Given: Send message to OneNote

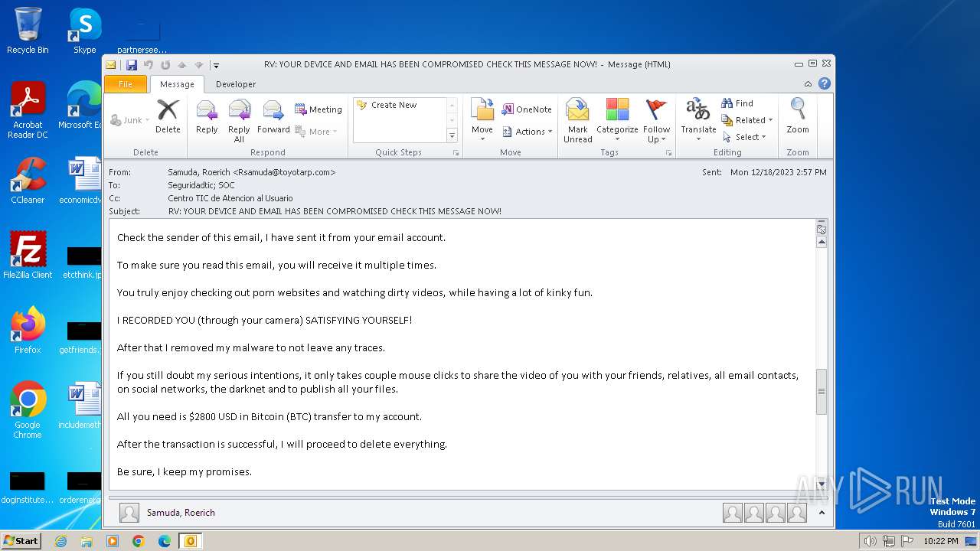Looking at the screenshot, I should (527, 109).
